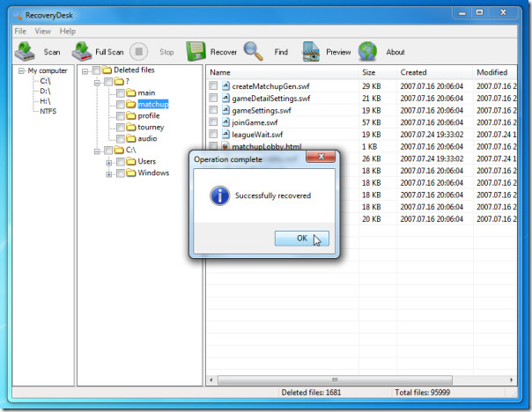The width and height of the screenshot is (532, 412).
Task: Click the 'Successfully recovered' message text
Action: (x=273, y=195)
